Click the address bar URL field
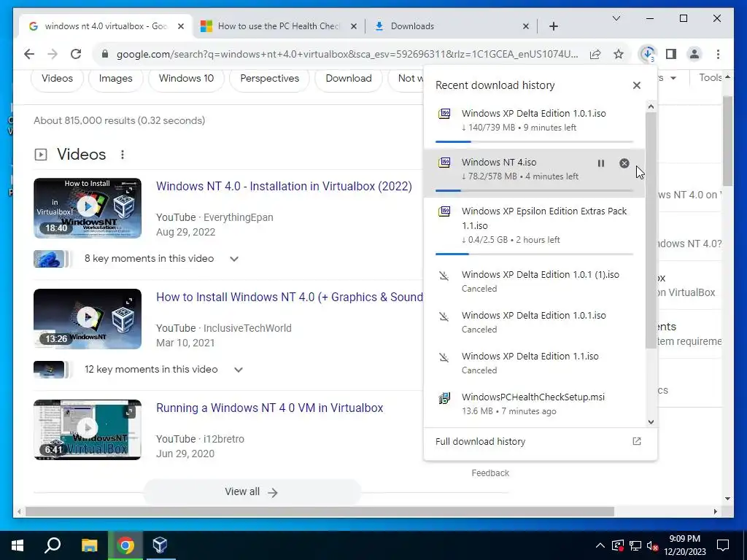 pyautogui.click(x=347, y=54)
